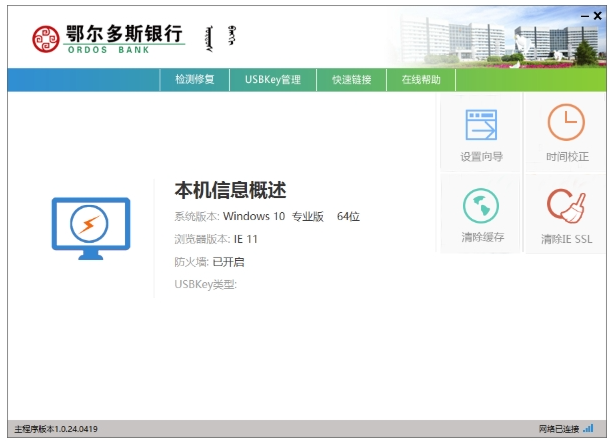Minimize the Ordos Bank assistant window
The image size is (614, 444).
click(585, 16)
